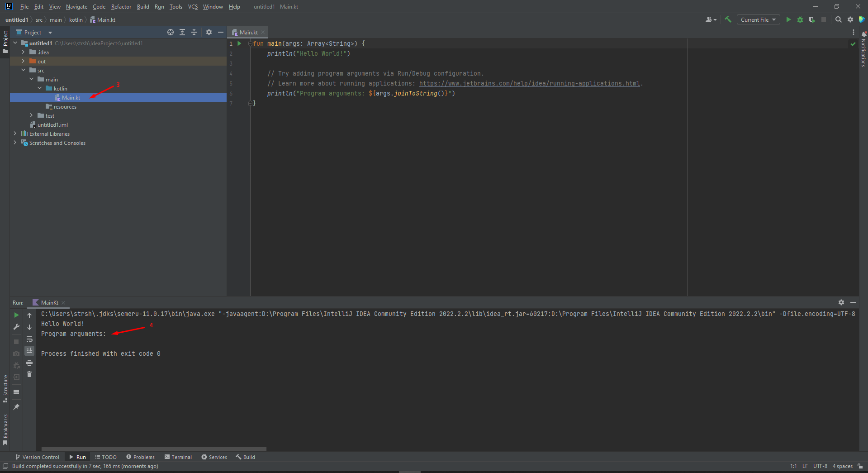Toggle soft-wrap in the Run console
868x473 pixels.
29,339
